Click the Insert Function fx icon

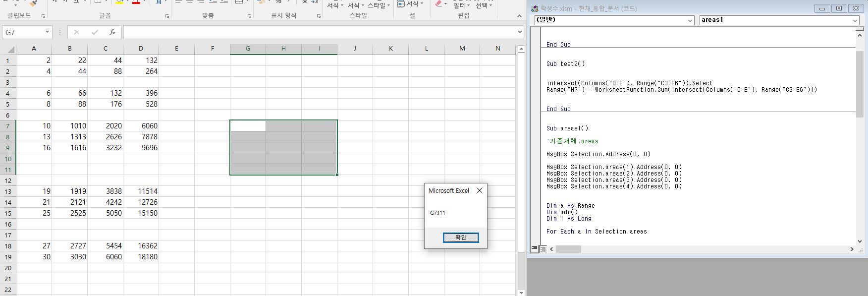tap(112, 32)
